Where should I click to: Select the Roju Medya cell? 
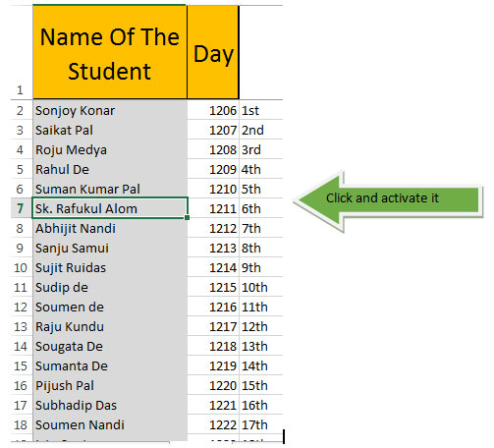pyautogui.click(x=110, y=149)
